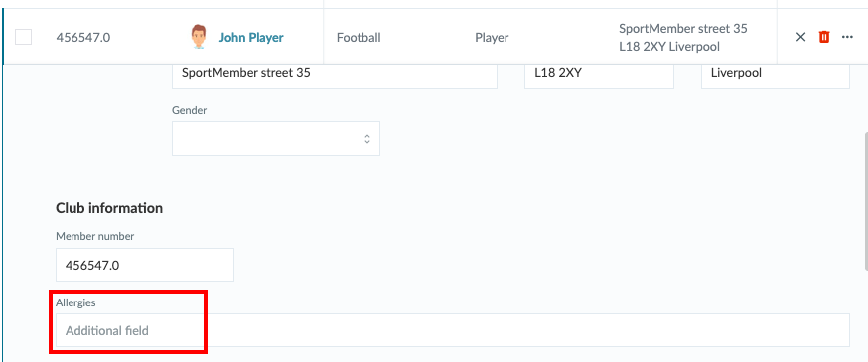Focus the Member number input field

point(144,265)
